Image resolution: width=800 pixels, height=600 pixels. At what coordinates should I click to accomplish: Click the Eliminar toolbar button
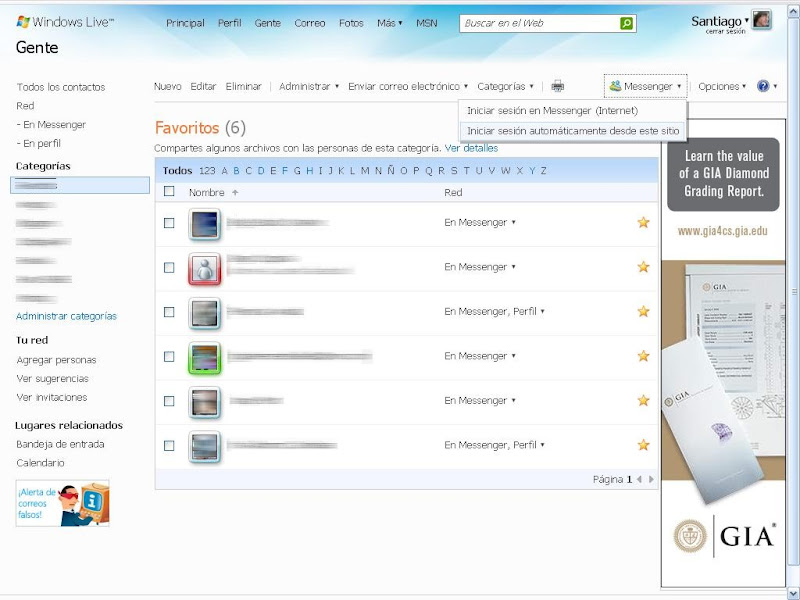coord(243,86)
